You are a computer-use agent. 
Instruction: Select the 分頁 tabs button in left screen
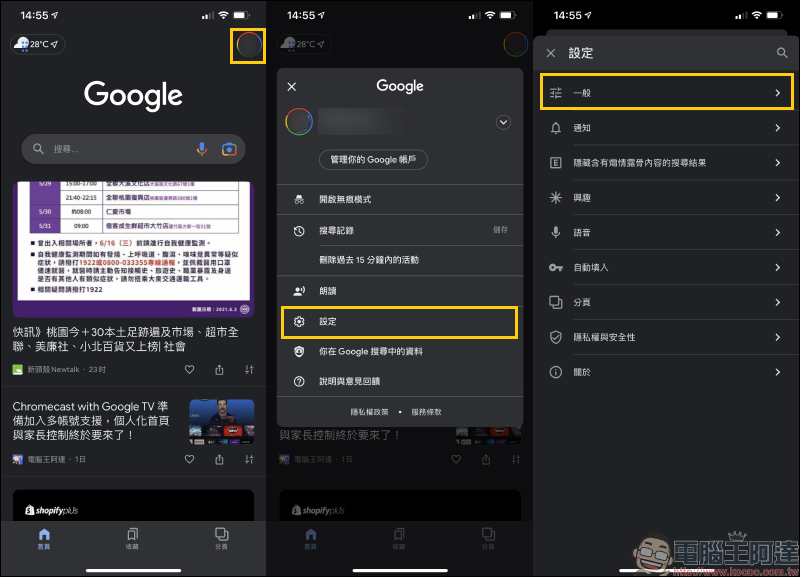coord(221,539)
